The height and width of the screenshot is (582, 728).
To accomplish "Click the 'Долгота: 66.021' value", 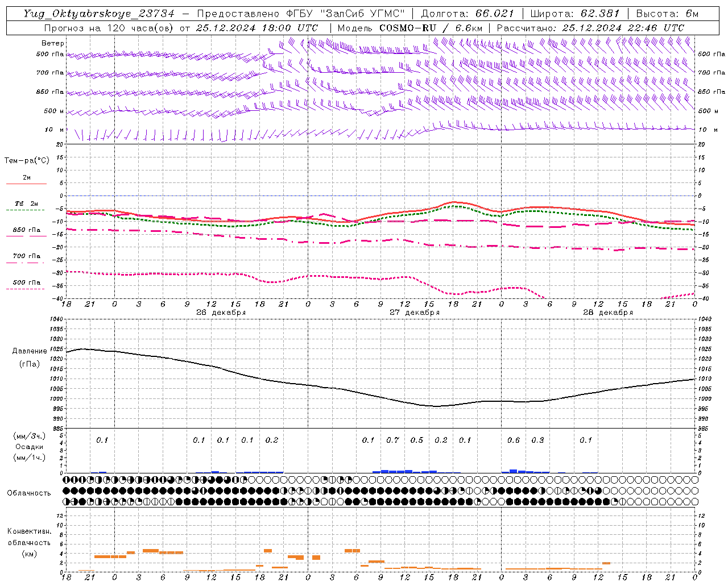I will pyautogui.click(x=468, y=14).
